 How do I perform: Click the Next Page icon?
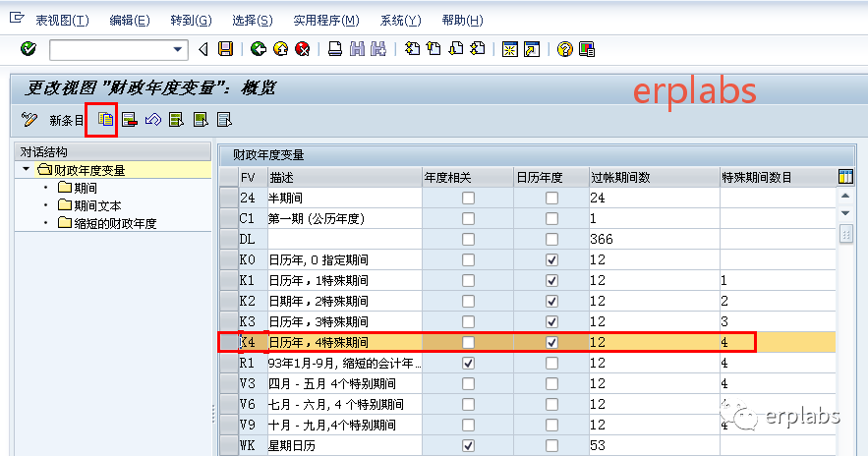click(456, 49)
